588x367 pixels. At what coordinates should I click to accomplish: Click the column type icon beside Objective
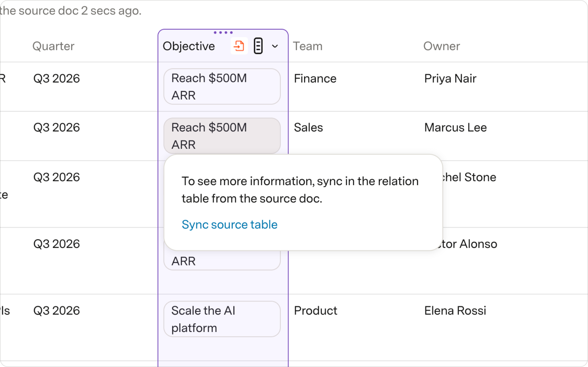pyautogui.click(x=258, y=46)
